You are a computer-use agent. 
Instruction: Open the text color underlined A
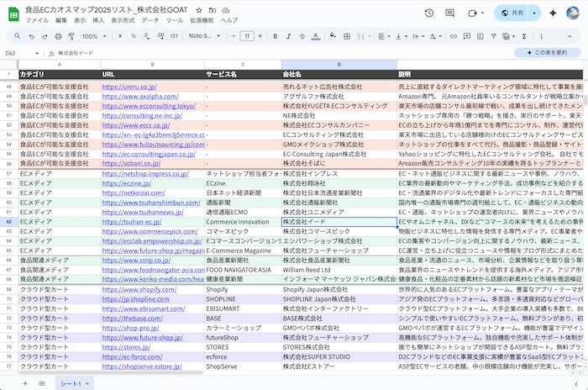coord(316,36)
